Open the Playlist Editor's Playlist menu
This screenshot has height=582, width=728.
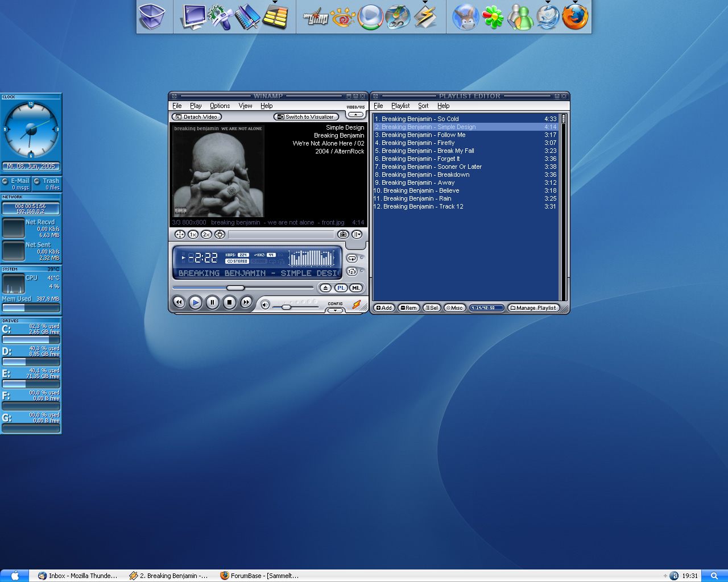400,106
